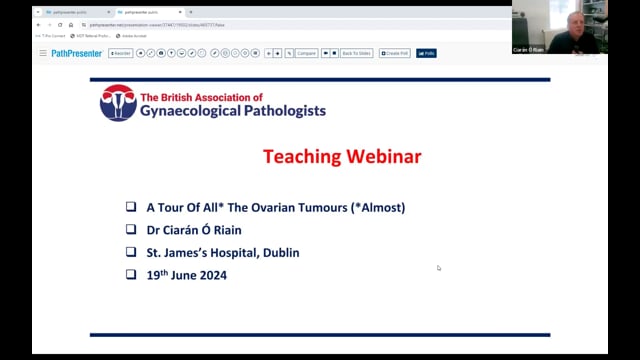
Task: Click the browser home icon
Action: (x=71, y=25)
